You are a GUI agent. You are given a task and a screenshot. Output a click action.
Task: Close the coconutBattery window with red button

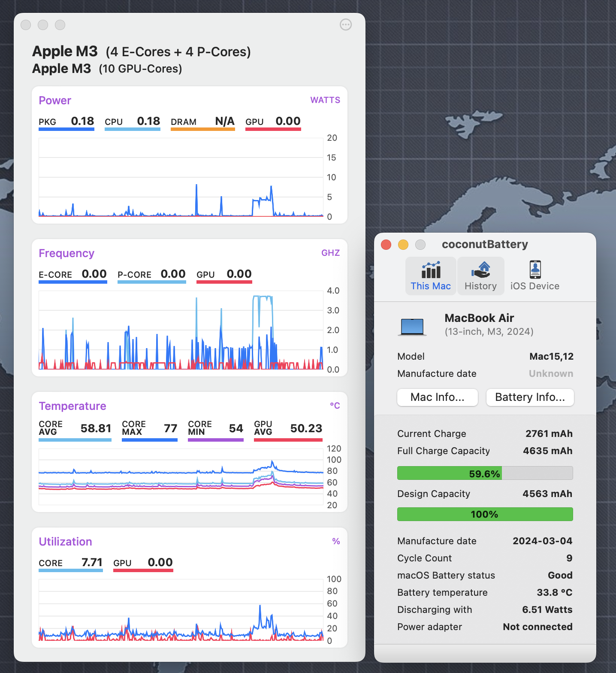(386, 245)
